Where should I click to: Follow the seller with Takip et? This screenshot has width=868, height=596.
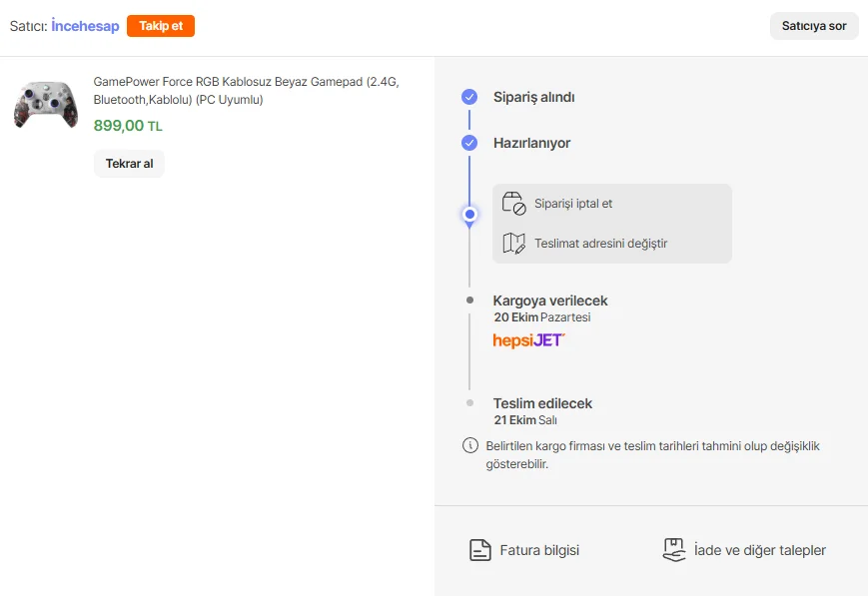click(161, 26)
